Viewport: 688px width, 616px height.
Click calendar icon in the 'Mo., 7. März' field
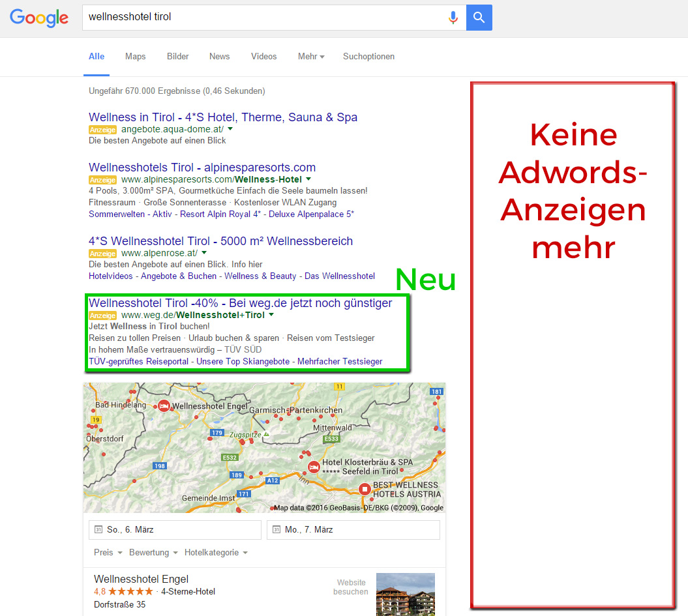277,529
